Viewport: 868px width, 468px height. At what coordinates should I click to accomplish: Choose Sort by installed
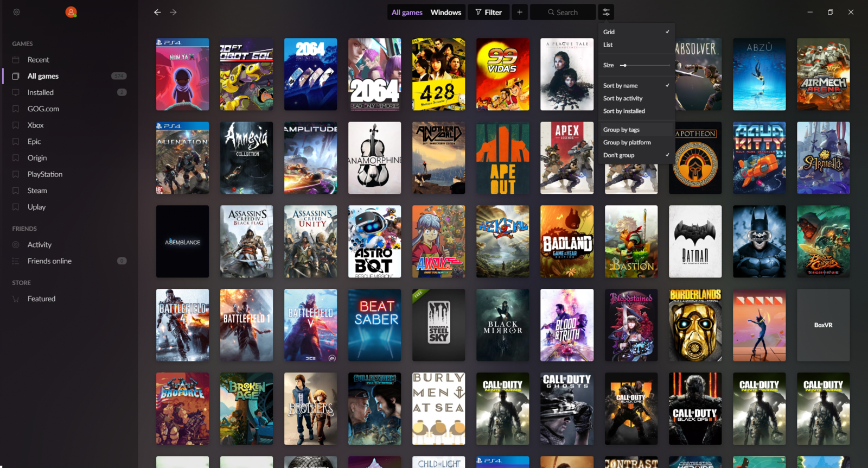636,111
